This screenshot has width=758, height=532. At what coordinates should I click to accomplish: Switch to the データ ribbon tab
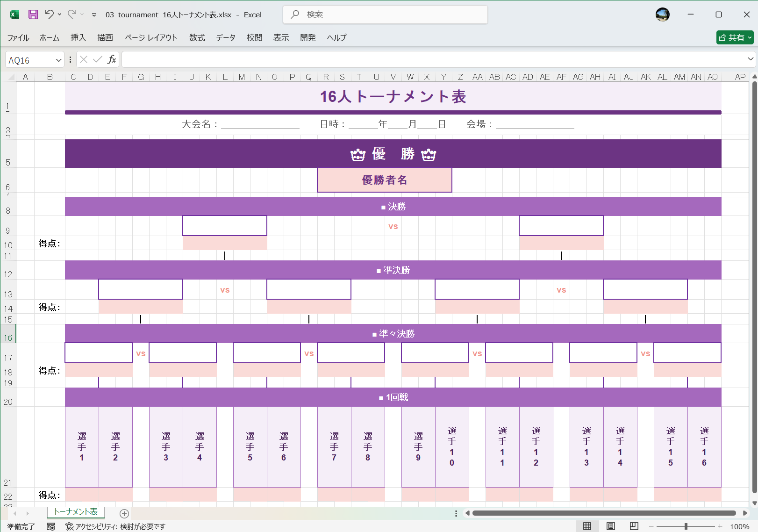pos(225,38)
